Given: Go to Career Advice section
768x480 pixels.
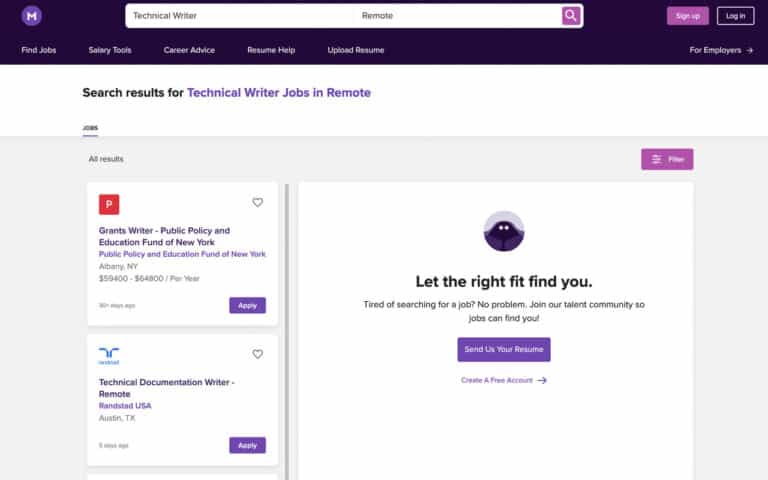Looking at the screenshot, I should [189, 50].
